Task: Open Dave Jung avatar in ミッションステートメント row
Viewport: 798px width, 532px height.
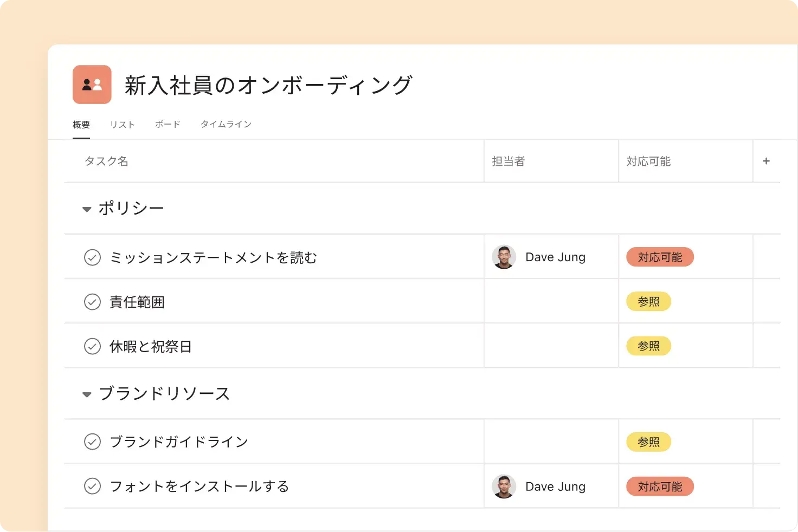Action: pos(504,257)
